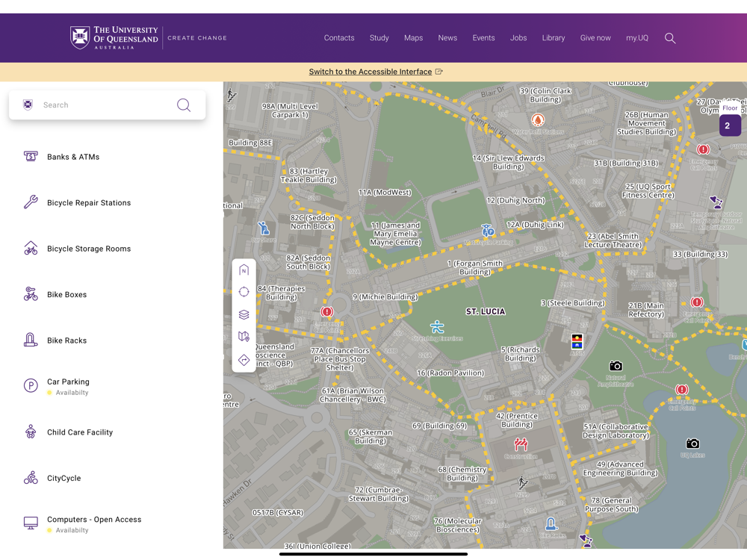
Task: Click the Bike Boxes icon
Action: pos(31,293)
